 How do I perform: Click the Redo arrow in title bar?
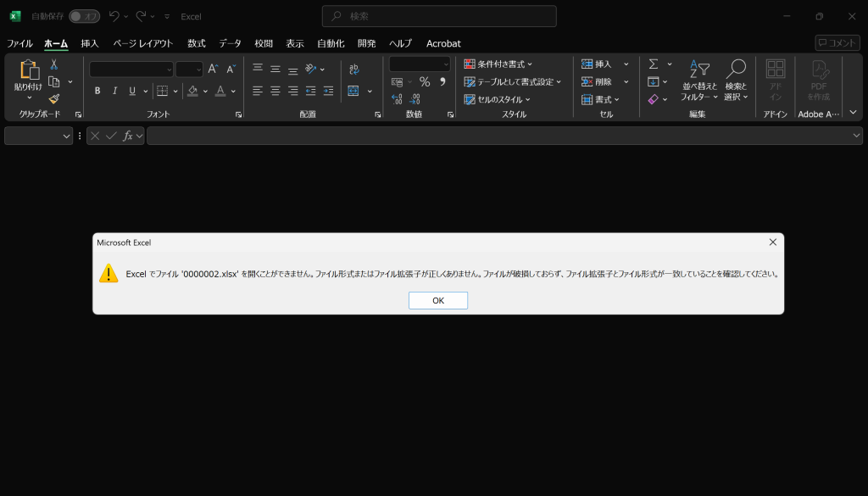pyautogui.click(x=142, y=16)
